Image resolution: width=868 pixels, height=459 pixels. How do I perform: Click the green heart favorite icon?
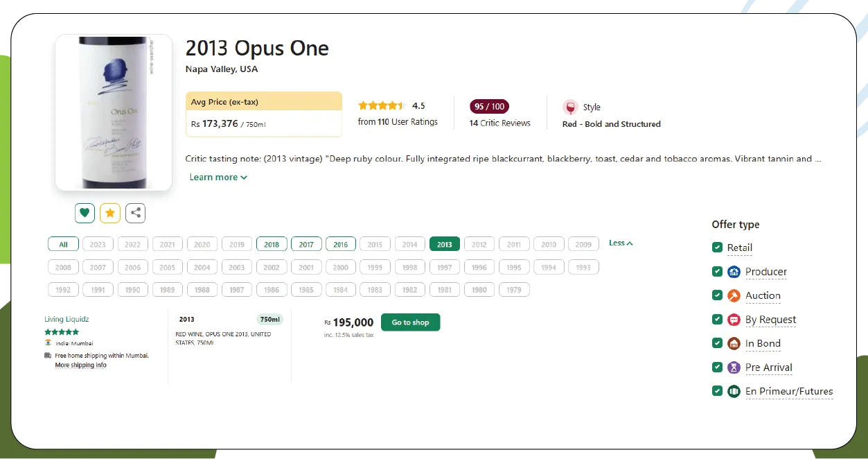[x=85, y=213]
